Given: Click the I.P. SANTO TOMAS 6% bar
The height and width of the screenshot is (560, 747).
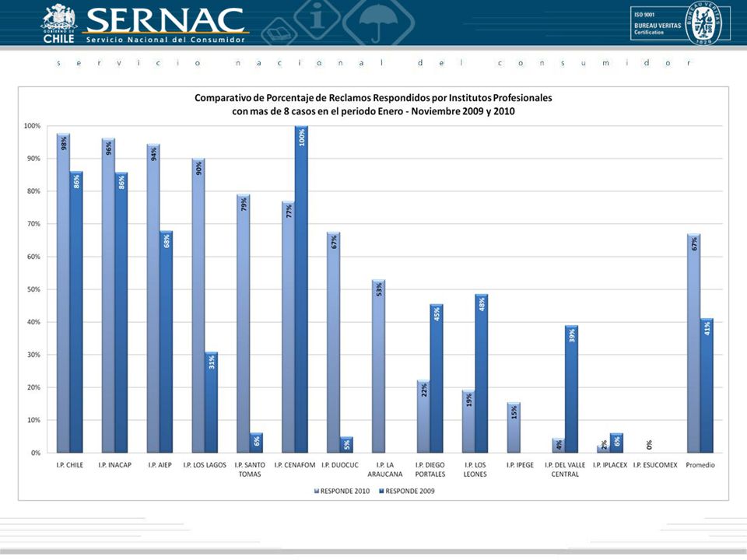Looking at the screenshot, I should [x=256, y=443].
